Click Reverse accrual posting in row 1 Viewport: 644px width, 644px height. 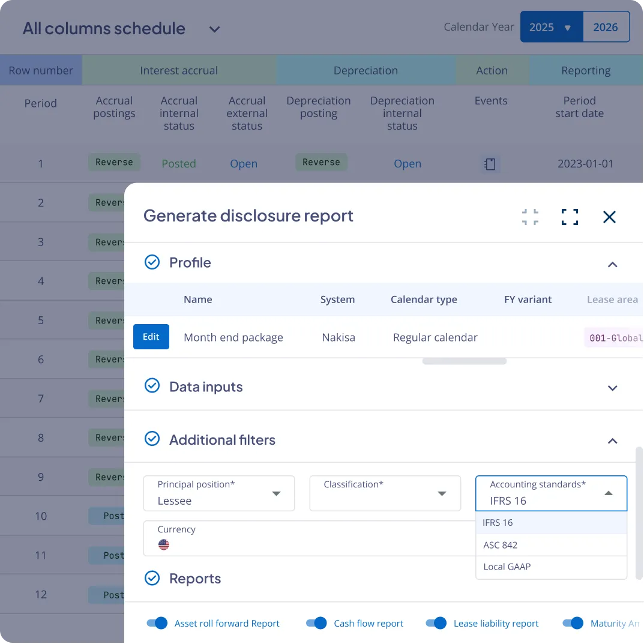[114, 162]
